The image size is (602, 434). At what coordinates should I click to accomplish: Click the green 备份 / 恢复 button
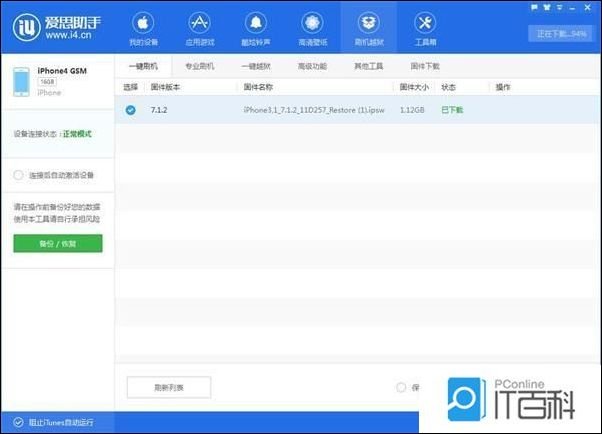[x=58, y=244]
